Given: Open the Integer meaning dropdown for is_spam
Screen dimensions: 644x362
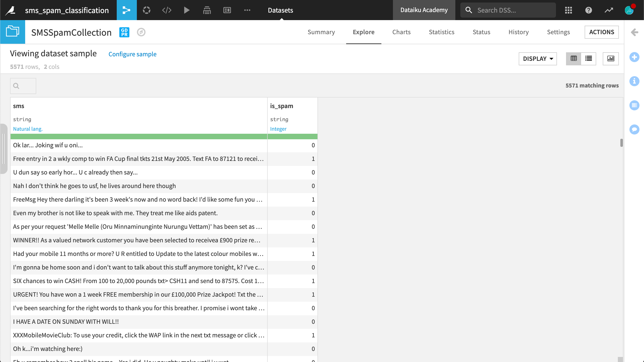Looking at the screenshot, I should (x=278, y=129).
